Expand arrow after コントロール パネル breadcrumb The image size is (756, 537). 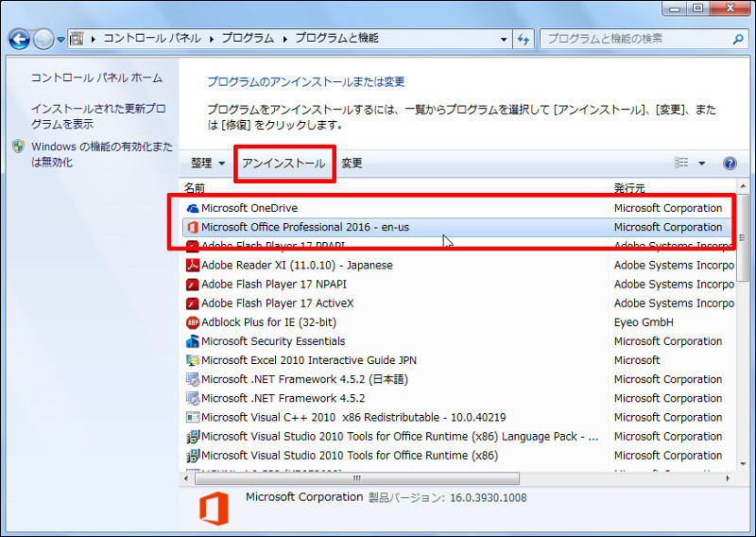point(212,39)
